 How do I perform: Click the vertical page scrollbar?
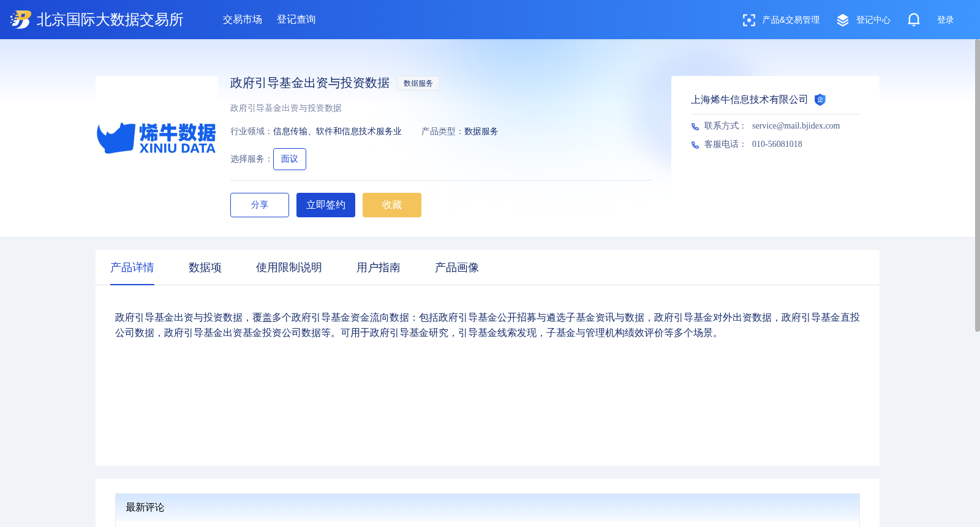coord(977,185)
